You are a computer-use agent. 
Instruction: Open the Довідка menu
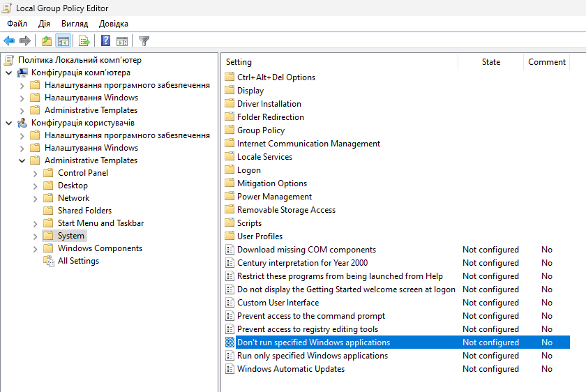(x=113, y=24)
